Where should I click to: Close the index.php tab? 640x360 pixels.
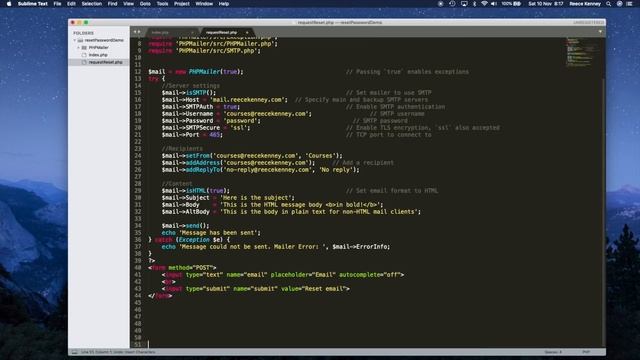pyautogui.click(x=192, y=32)
